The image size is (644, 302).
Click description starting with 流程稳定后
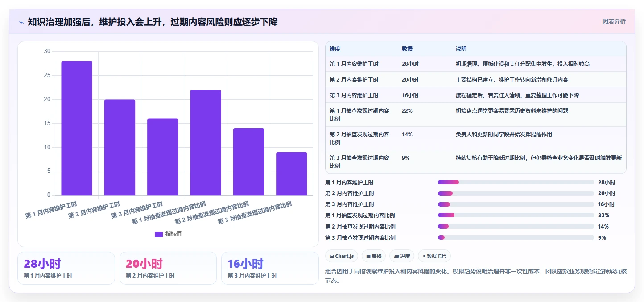pyautogui.click(x=517, y=95)
